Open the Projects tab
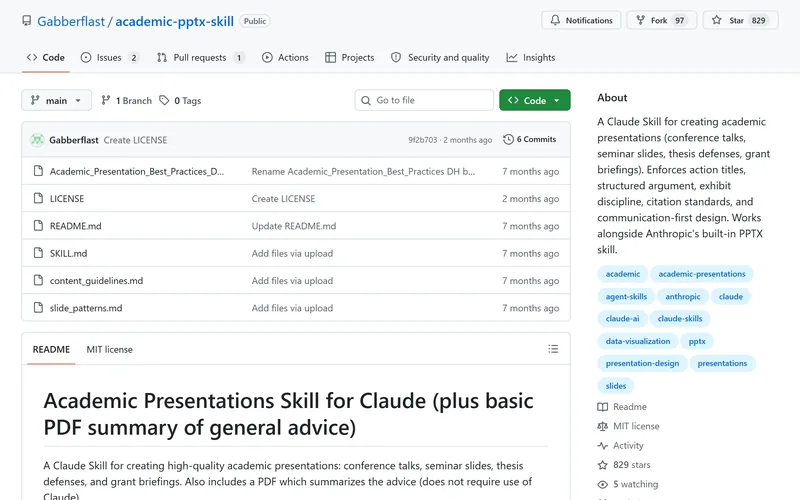800x500 pixels. (x=349, y=58)
